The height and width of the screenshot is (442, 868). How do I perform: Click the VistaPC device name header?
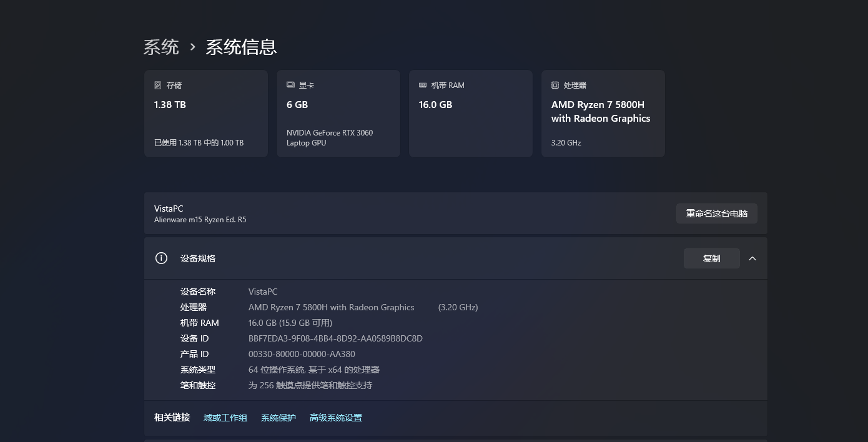coord(169,209)
